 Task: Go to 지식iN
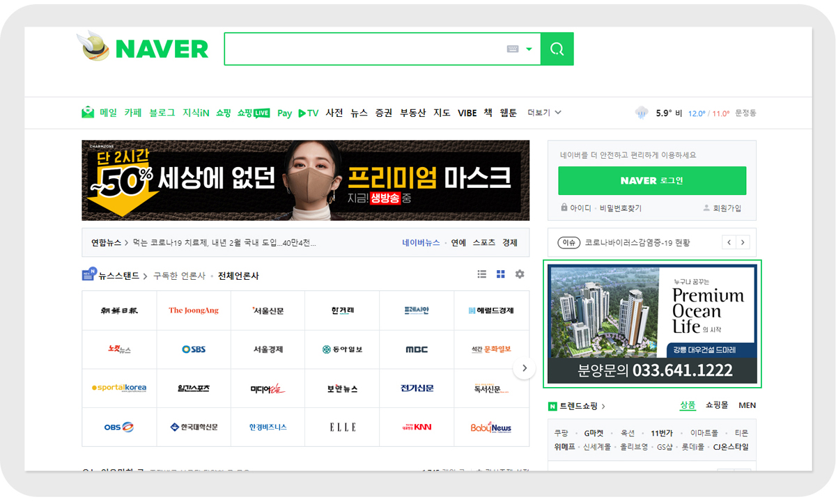(x=196, y=113)
